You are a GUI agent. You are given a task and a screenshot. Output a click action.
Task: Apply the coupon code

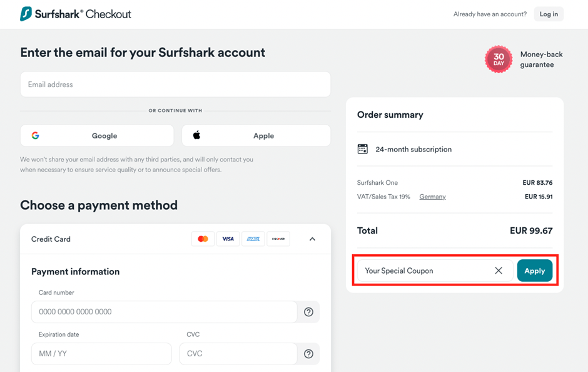(534, 271)
